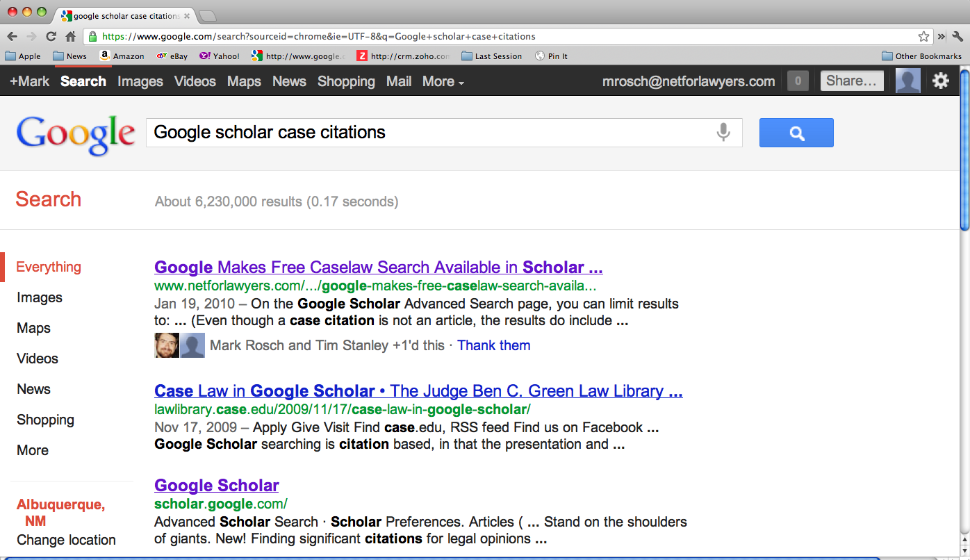This screenshot has width=970, height=560.
Task: Click the mrosch@netforlawyers.com account name
Action: 688,81
